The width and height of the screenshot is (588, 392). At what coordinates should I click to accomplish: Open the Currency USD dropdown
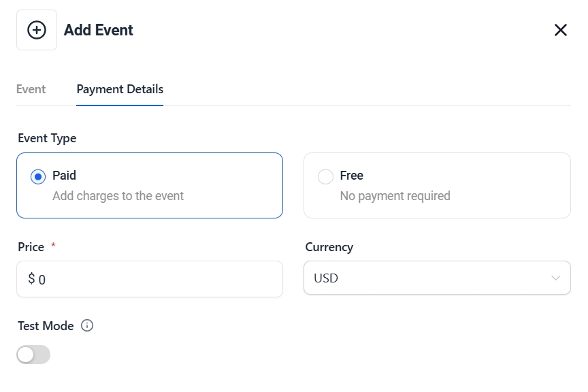click(x=436, y=278)
